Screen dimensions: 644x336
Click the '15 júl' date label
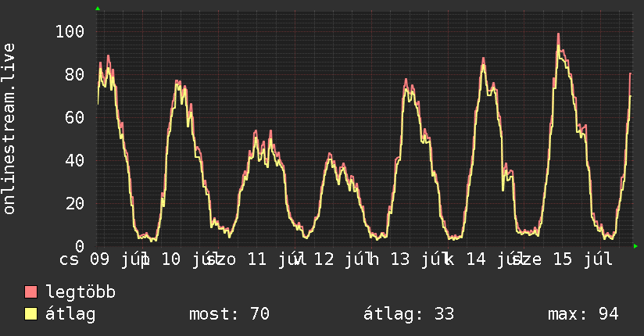(x=583, y=259)
